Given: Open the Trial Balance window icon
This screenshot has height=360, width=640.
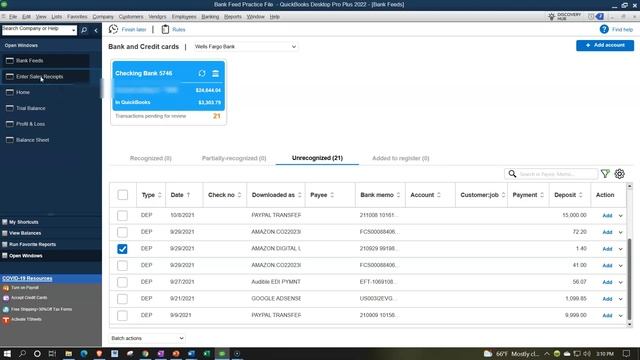Looking at the screenshot, I should point(10,108).
